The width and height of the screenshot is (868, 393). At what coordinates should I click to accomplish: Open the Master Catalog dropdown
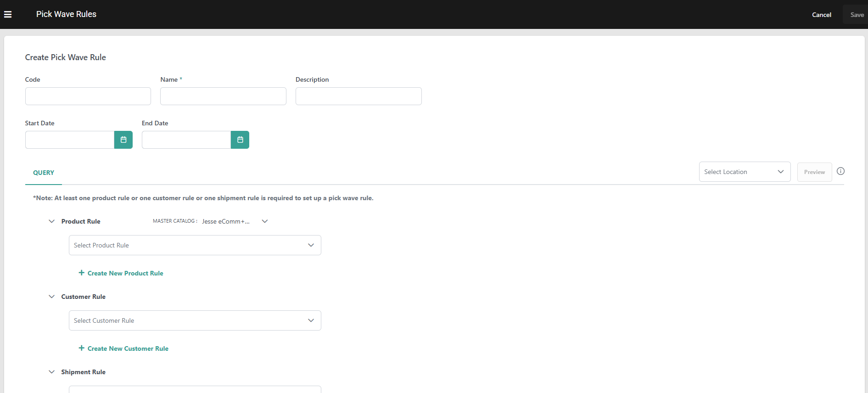point(235,221)
